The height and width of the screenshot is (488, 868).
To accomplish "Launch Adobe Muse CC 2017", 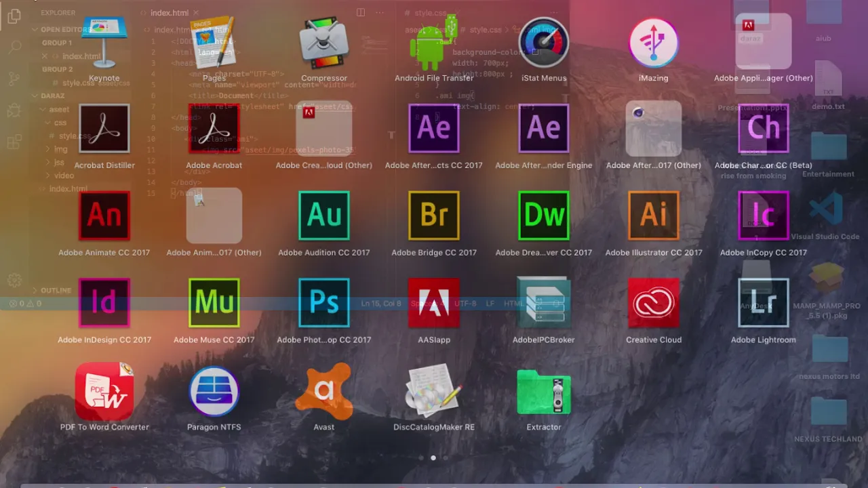I will tap(214, 303).
